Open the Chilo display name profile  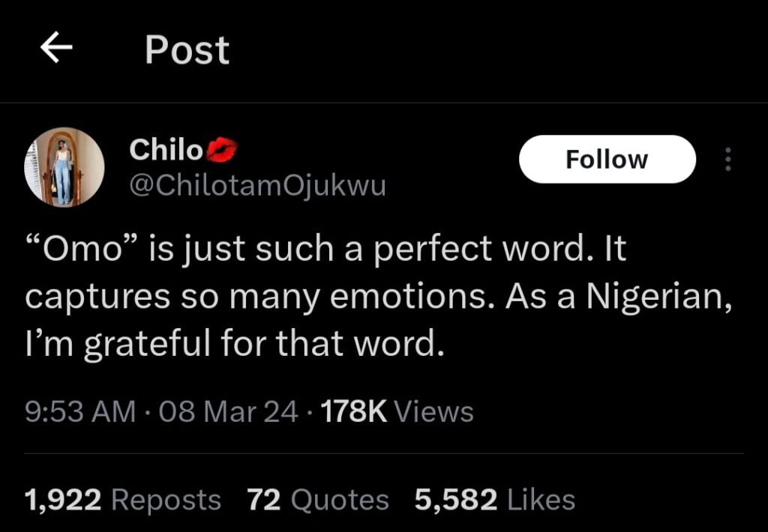166,149
